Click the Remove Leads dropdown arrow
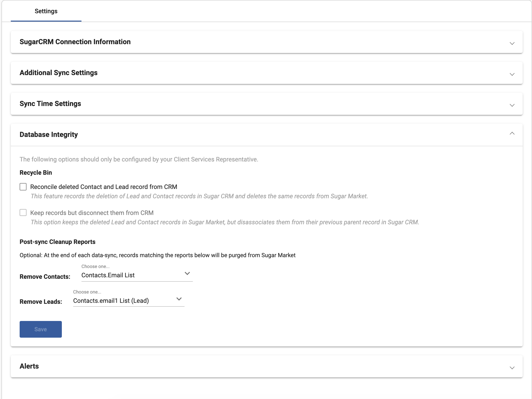The width and height of the screenshot is (532, 399). pos(179,299)
